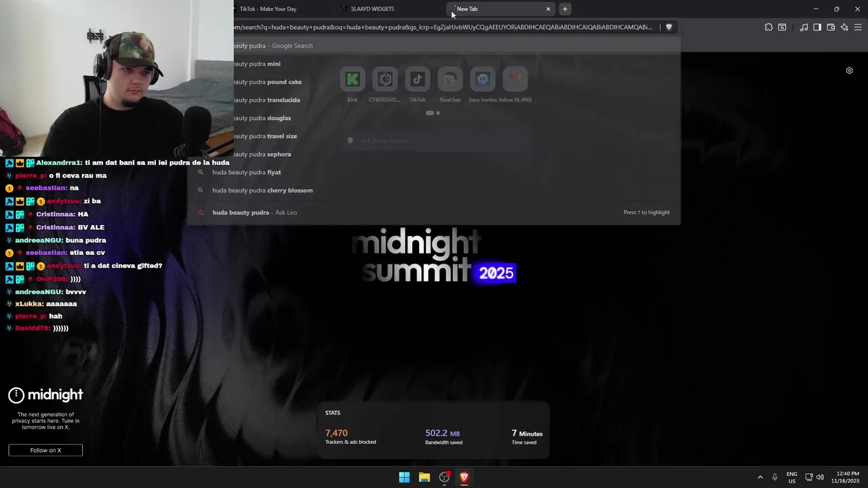Choose the 'huda beauty pudra fiyat' suggestion

pyautogui.click(x=434, y=172)
